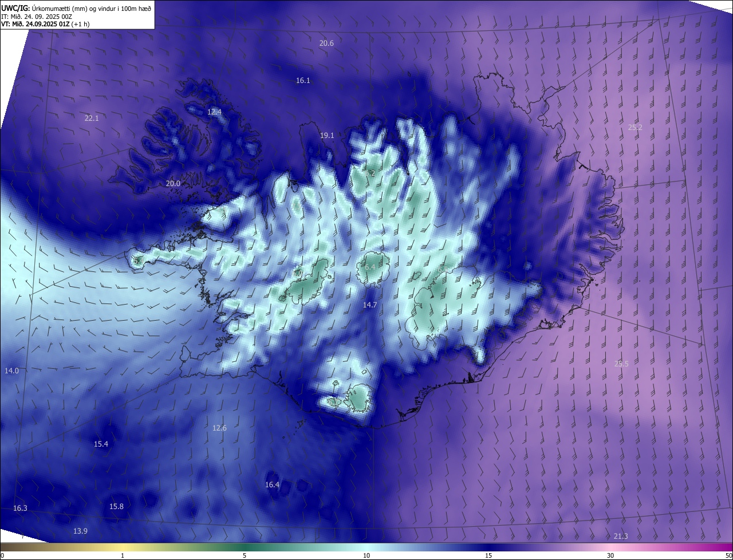733x560 pixels.
Task: Click the 14.0 value on the map
Action: [x=11, y=371]
